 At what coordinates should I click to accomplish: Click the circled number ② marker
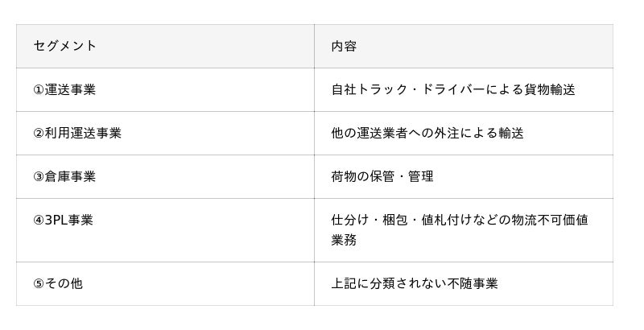point(39,133)
